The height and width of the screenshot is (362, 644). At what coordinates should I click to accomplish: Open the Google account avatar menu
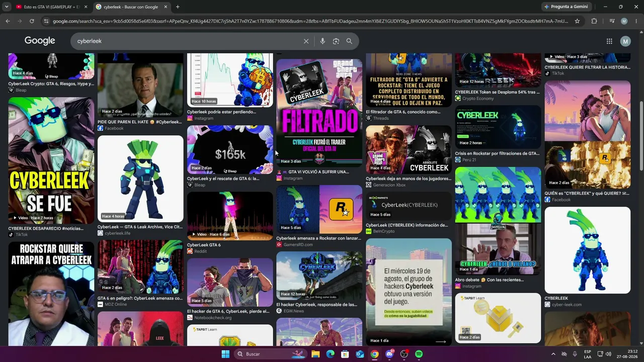point(625,41)
